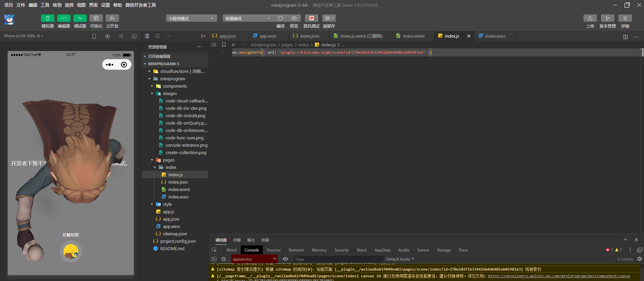Open the Default levels dropdown
This screenshot has width=644, height=281.
400,259
